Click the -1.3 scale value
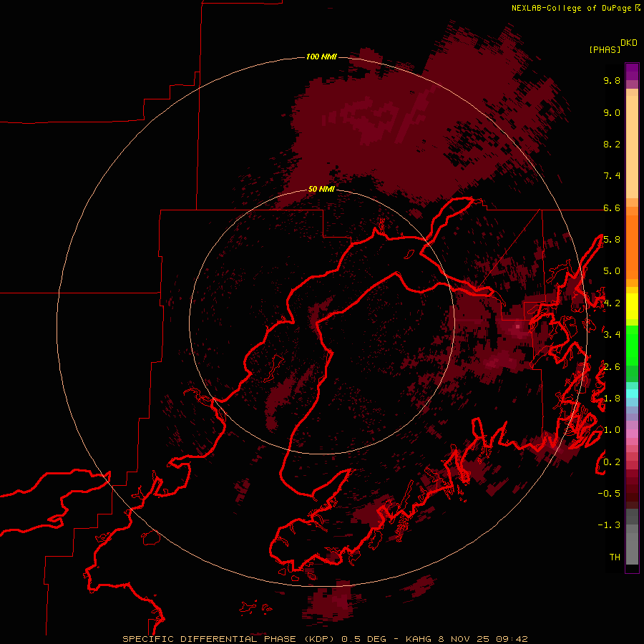Image resolution: width=644 pixels, height=644 pixels. pyautogui.click(x=609, y=525)
